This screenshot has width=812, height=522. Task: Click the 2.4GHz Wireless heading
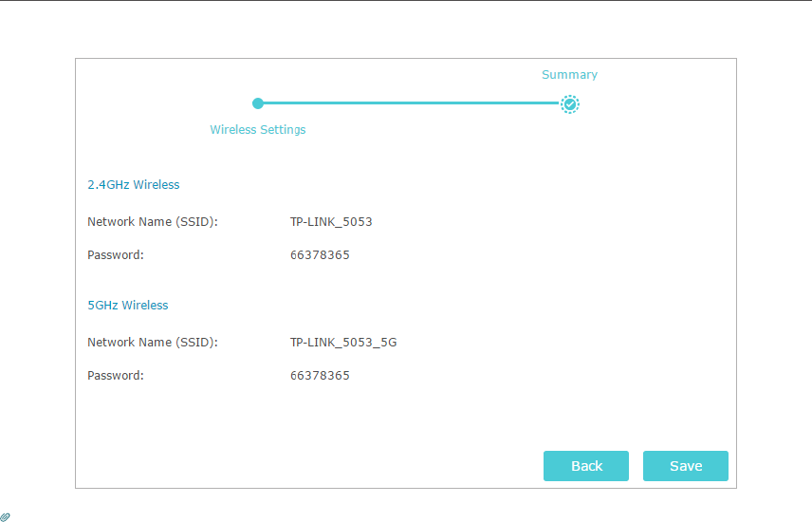pos(133,184)
